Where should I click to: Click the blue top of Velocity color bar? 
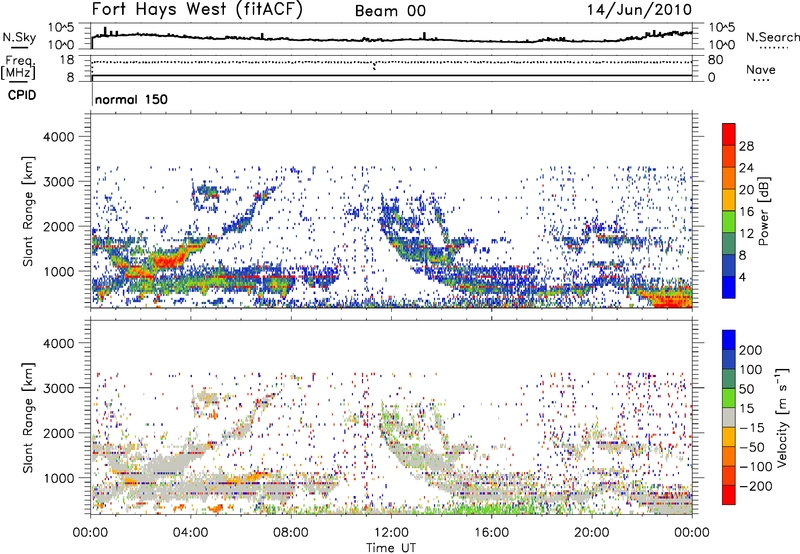click(729, 340)
